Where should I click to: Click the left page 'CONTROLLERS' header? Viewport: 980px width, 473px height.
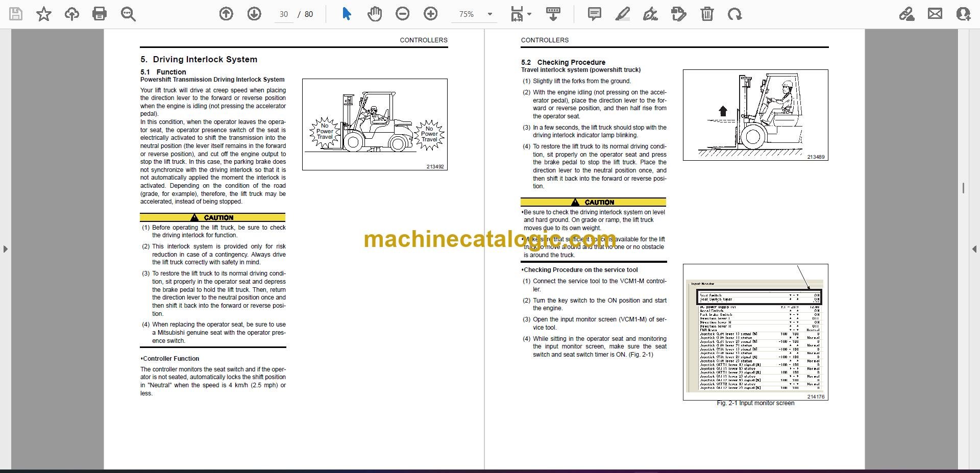[424, 40]
